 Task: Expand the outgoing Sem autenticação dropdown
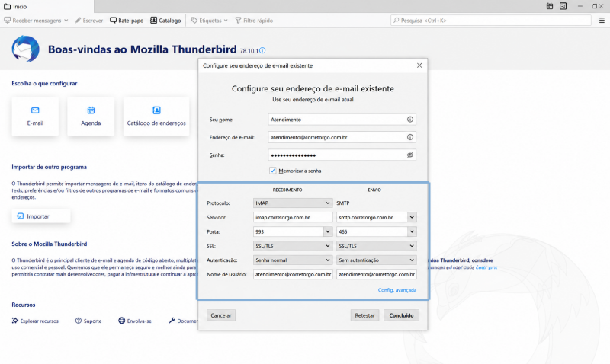(376, 260)
